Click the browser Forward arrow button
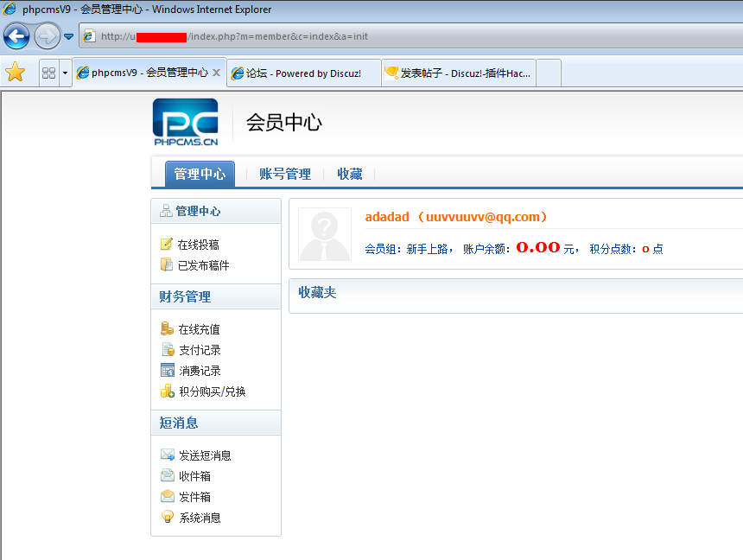The height and width of the screenshot is (560, 743). click(x=47, y=36)
